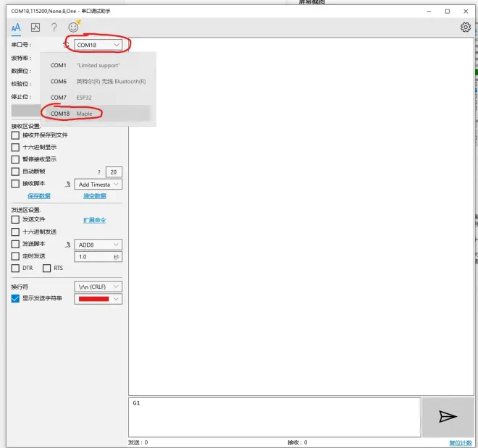
Task: Toggle the DTR checkbox
Action: pyautogui.click(x=15, y=269)
